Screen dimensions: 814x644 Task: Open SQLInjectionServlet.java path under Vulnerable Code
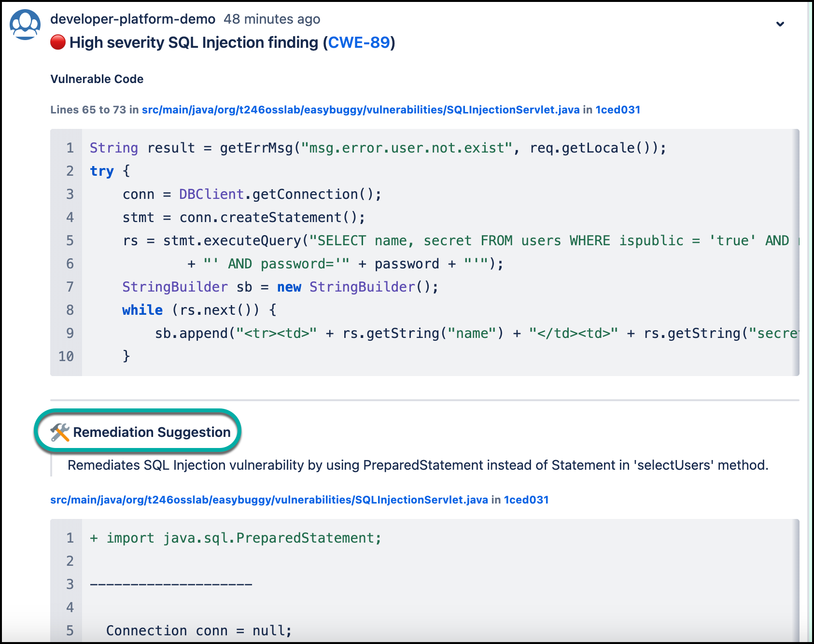coord(360,110)
